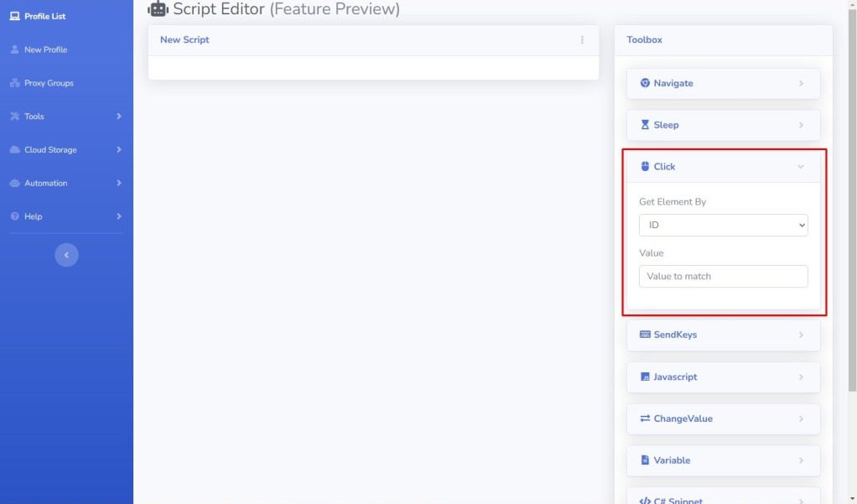The height and width of the screenshot is (504, 857).
Task: Open the Tools sidebar menu
Action: pos(34,117)
